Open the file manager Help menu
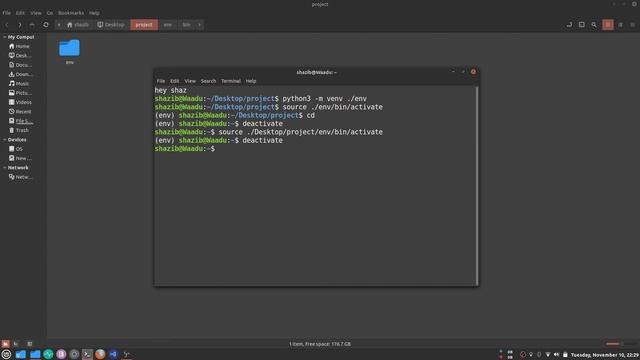Image resolution: width=640 pixels, height=360 pixels. pos(94,13)
